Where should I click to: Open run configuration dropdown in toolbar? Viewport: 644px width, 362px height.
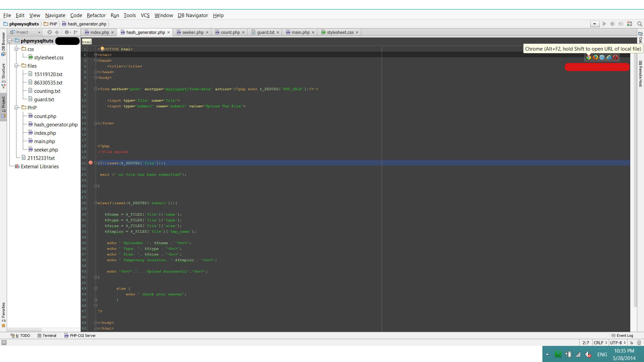coord(595,24)
